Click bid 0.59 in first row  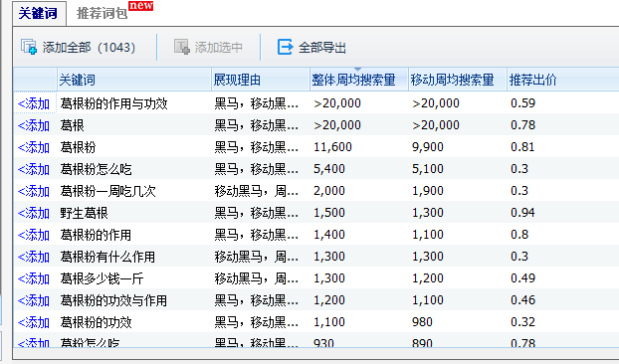click(523, 103)
